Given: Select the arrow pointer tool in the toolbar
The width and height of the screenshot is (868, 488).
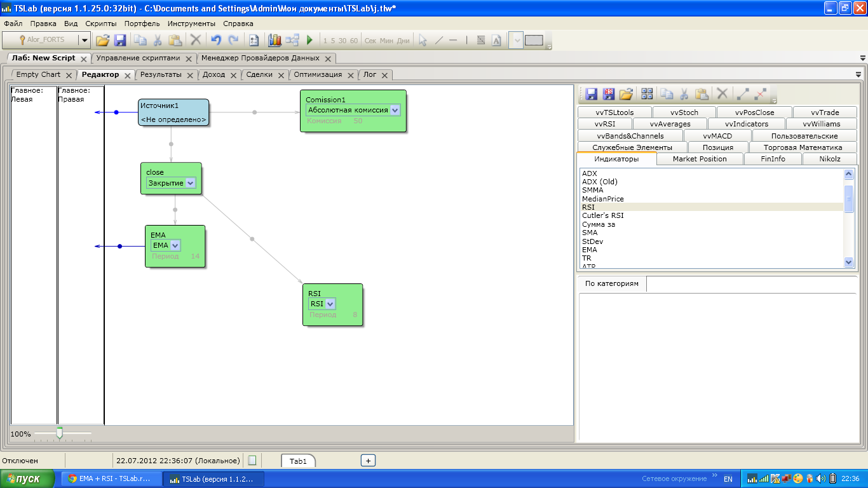Looking at the screenshot, I should [x=423, y=40].
